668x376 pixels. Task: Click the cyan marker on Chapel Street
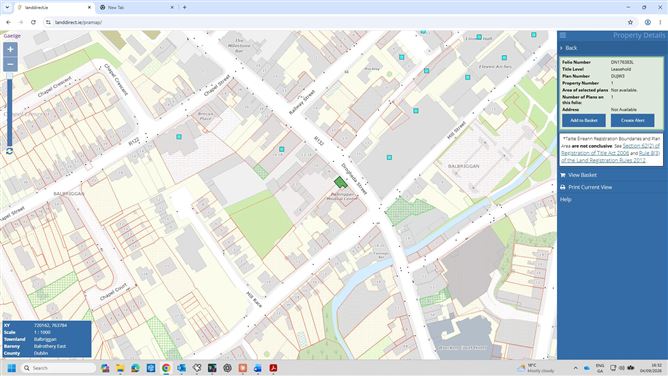(x=179, y=137)
